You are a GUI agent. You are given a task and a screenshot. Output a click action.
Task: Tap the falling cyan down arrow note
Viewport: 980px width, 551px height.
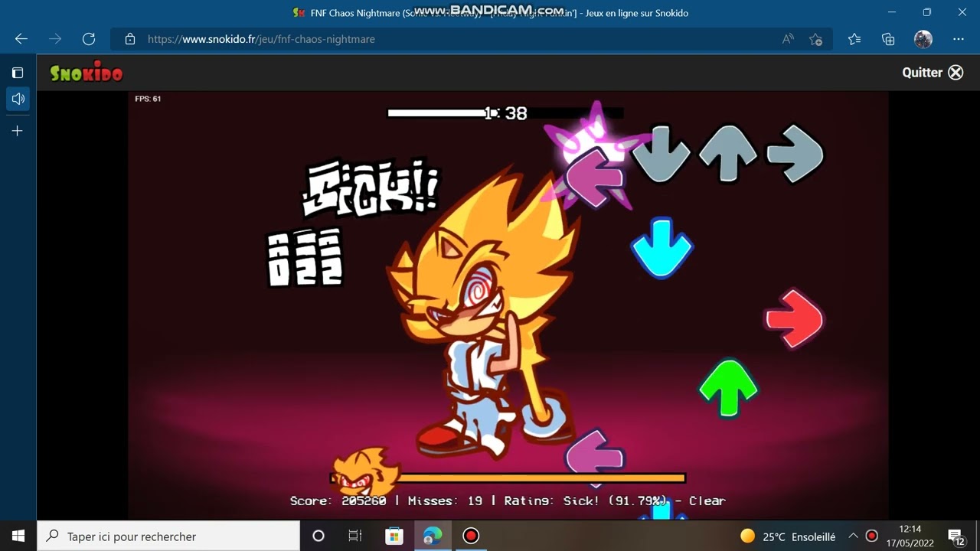[661, 247]
